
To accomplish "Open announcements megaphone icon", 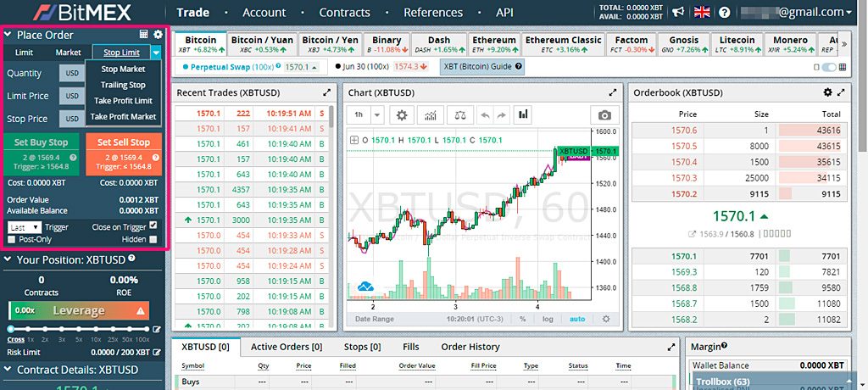I will pos(678,12).
